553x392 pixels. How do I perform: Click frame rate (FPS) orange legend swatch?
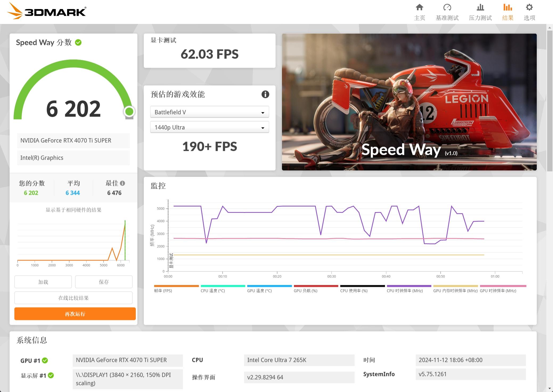[176, 286]
